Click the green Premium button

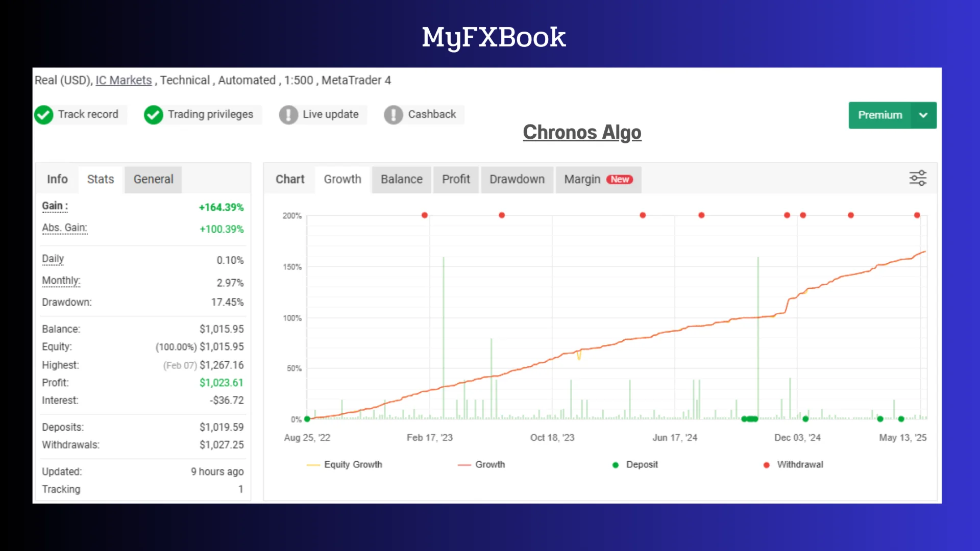point(879,115)
